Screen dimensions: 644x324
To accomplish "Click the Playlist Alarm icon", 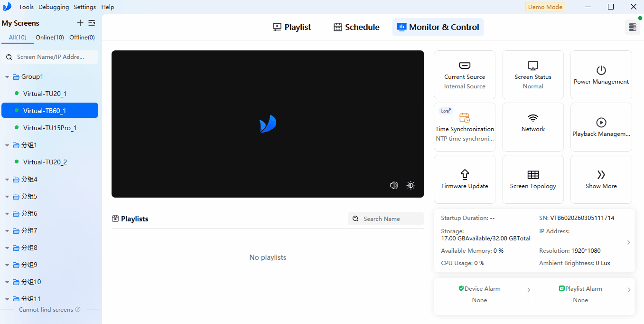I will [x=562, y=288].
